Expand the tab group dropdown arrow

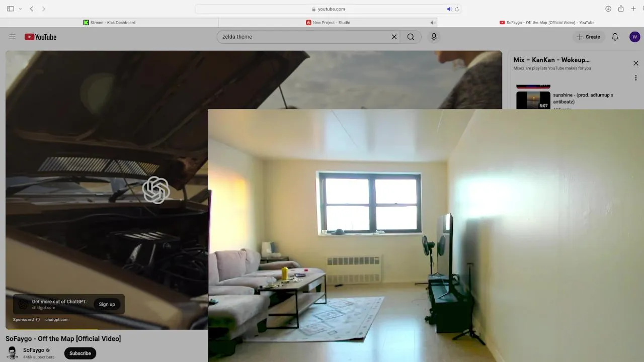coord(20,9)
